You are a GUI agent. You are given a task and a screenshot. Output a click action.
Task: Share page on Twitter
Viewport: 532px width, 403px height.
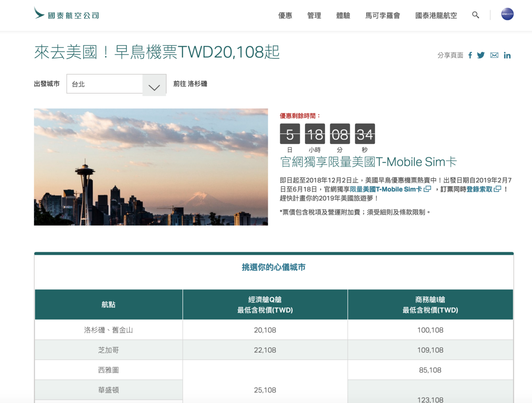pyautogui.click(x=481, y=55)
